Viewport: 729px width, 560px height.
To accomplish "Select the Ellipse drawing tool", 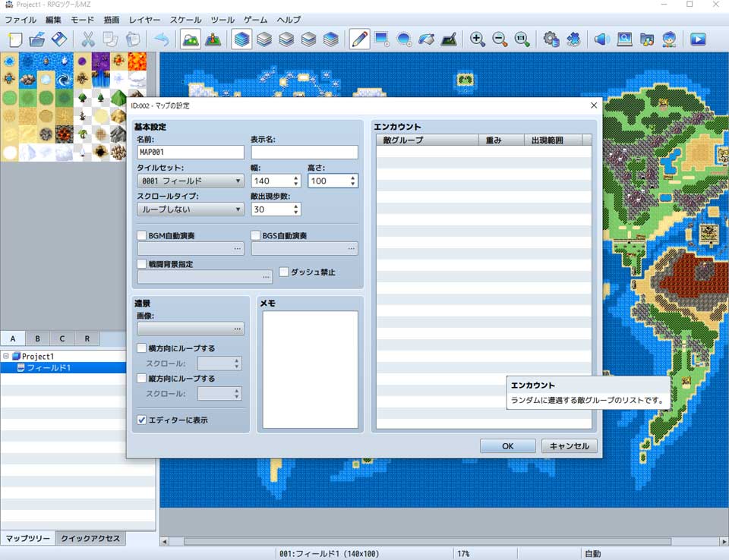I will tap(404, 39).
